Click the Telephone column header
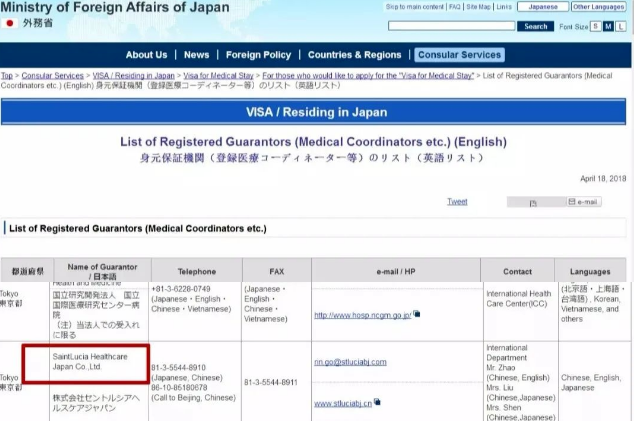Viewport: 635px width, 421px height. [x=197, y=271]
